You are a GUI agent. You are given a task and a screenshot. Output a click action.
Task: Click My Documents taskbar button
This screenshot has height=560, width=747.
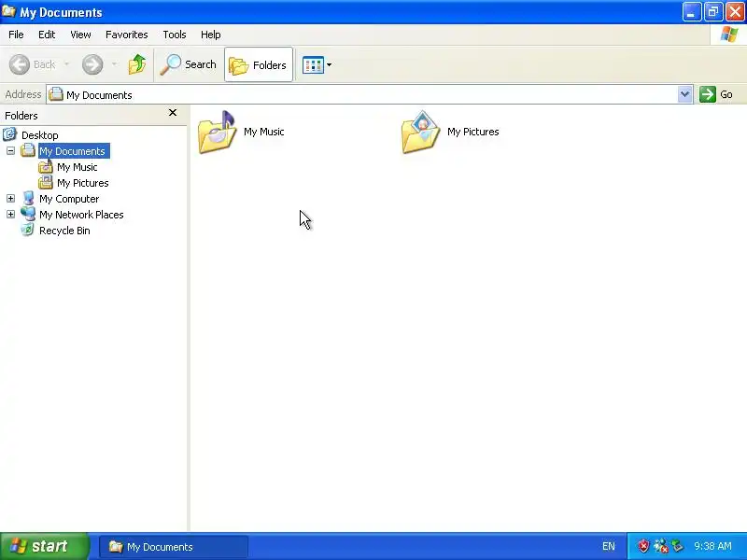pos(174,547)
